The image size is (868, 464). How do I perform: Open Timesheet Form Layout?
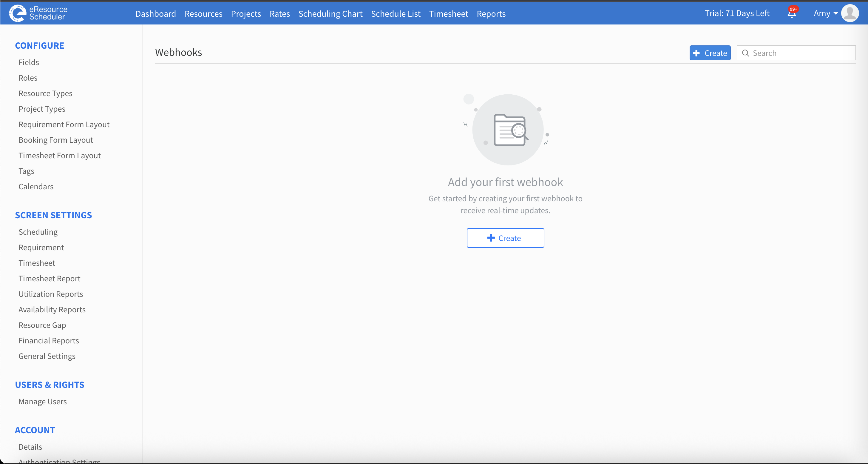(x=60, y=156)
